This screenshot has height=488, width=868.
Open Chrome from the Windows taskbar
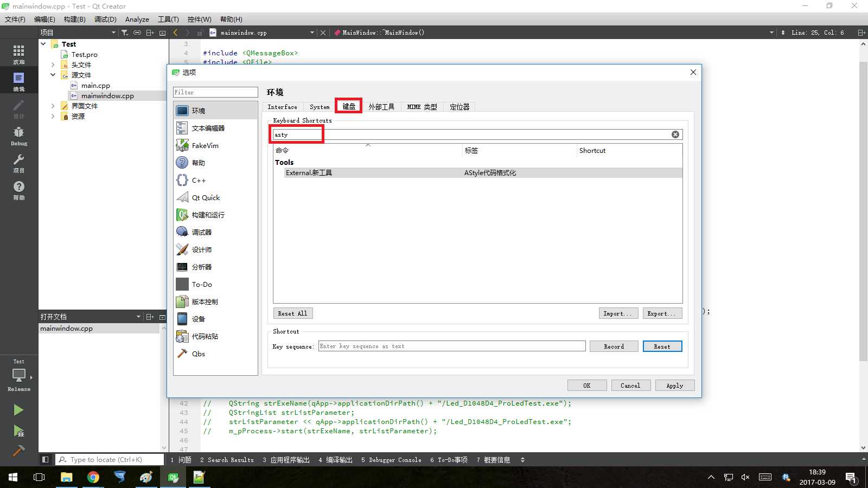(93, 477)
